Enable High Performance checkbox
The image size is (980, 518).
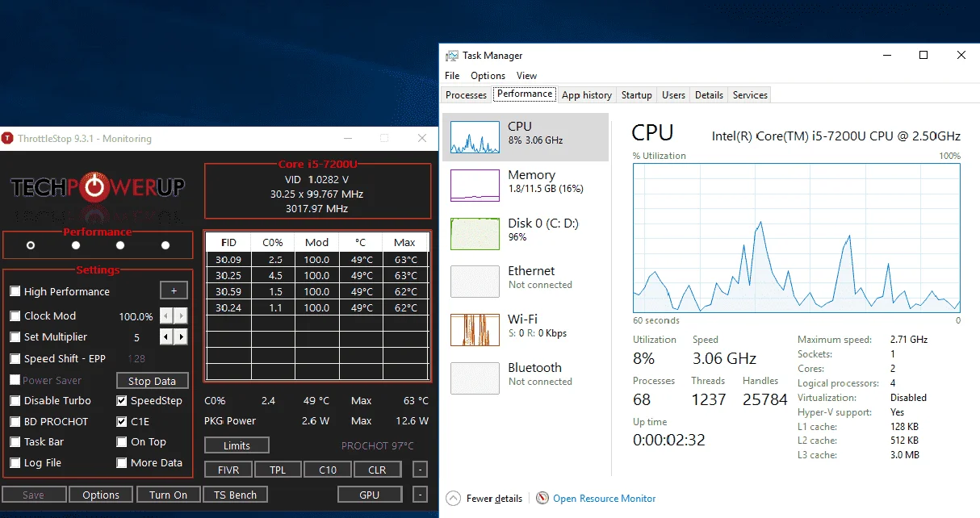pos(15,291)
